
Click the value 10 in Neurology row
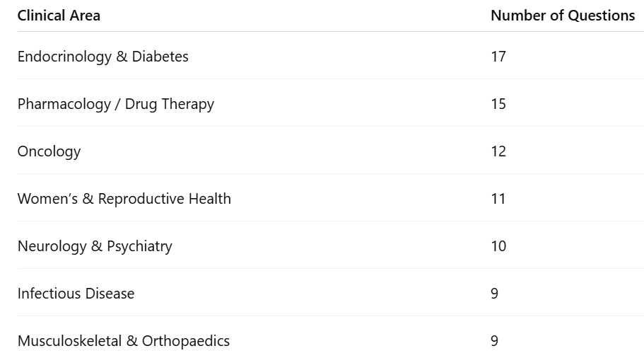click(x=498, y=246)
